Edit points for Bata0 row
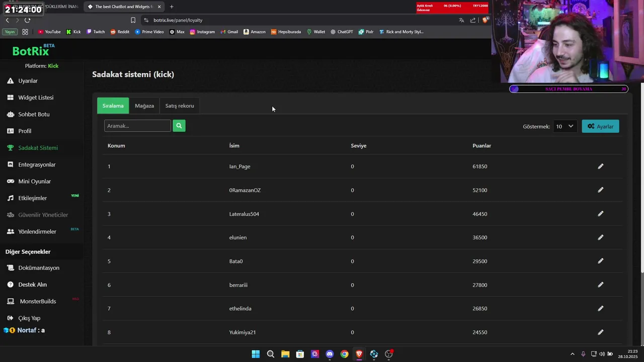Image resolution: width=644 pixels, height=362 pixels. [x=600, y=261]
